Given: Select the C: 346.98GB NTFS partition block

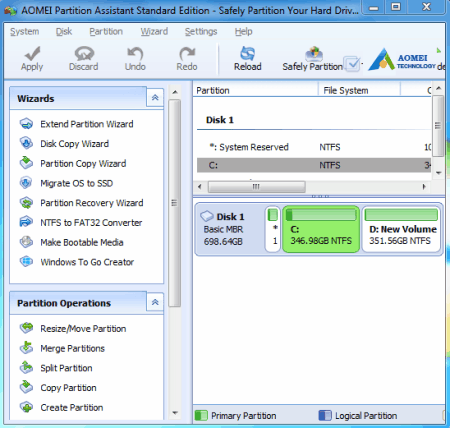Looking at the screenshot, I should (x=321, y=229).
